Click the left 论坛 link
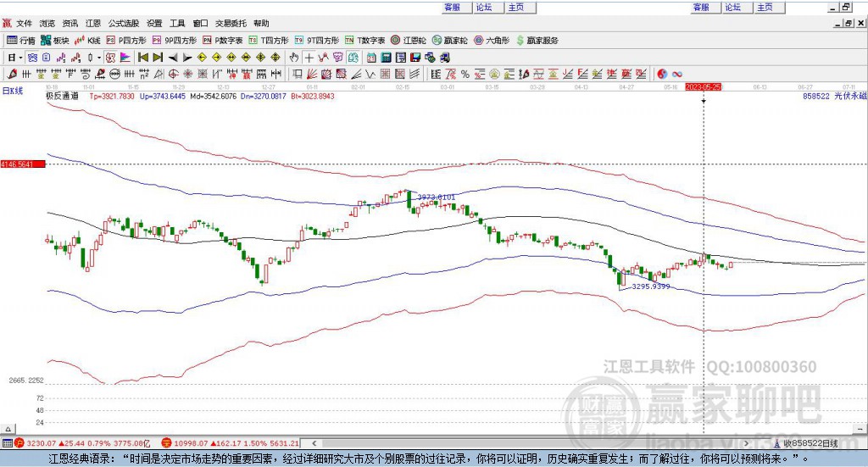 [484, 7]
